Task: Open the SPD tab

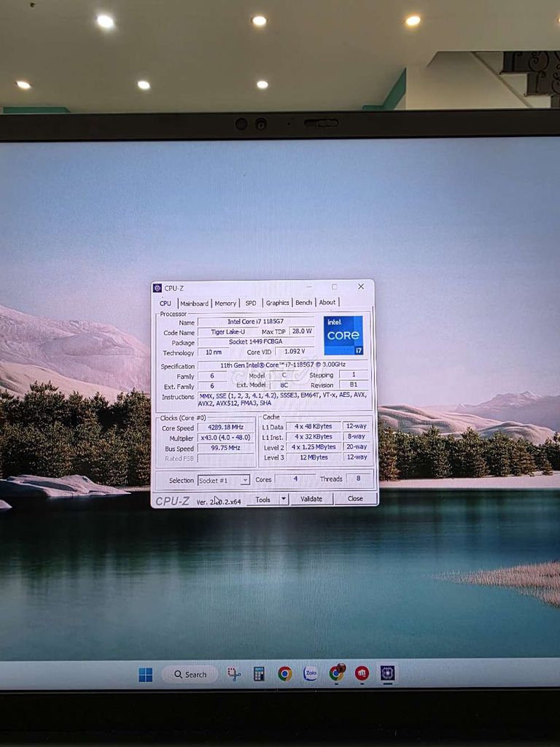Action: [251, 303]
